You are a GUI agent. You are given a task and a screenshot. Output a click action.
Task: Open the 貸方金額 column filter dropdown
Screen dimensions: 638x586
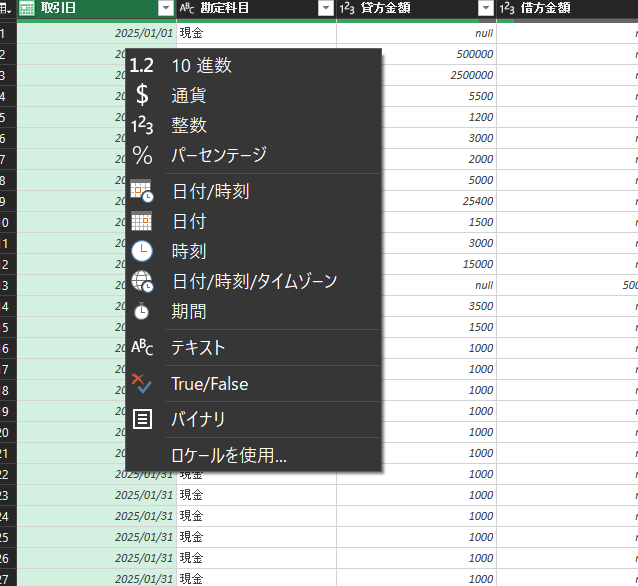point(485,8)
